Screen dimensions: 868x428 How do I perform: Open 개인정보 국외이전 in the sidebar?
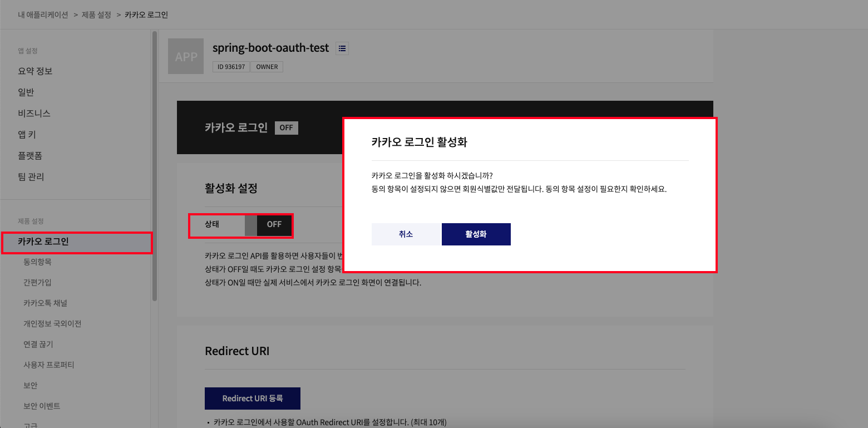point(52,323)
